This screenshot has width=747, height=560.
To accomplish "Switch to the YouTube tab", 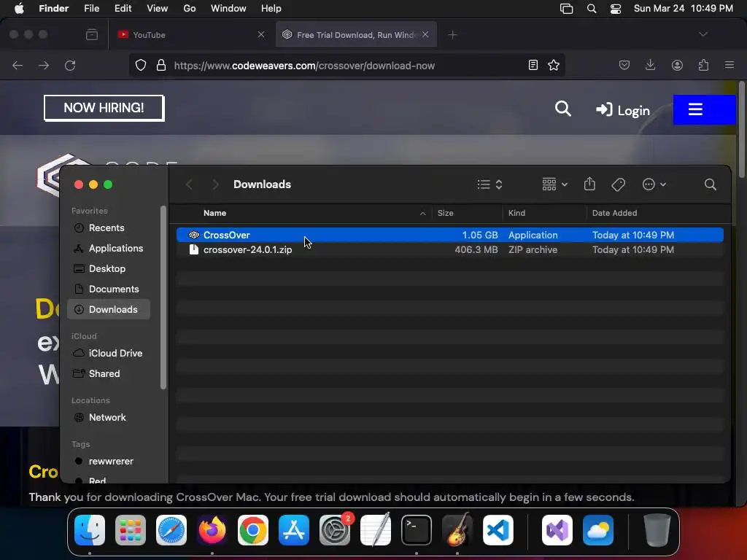I will click(190, 35).
